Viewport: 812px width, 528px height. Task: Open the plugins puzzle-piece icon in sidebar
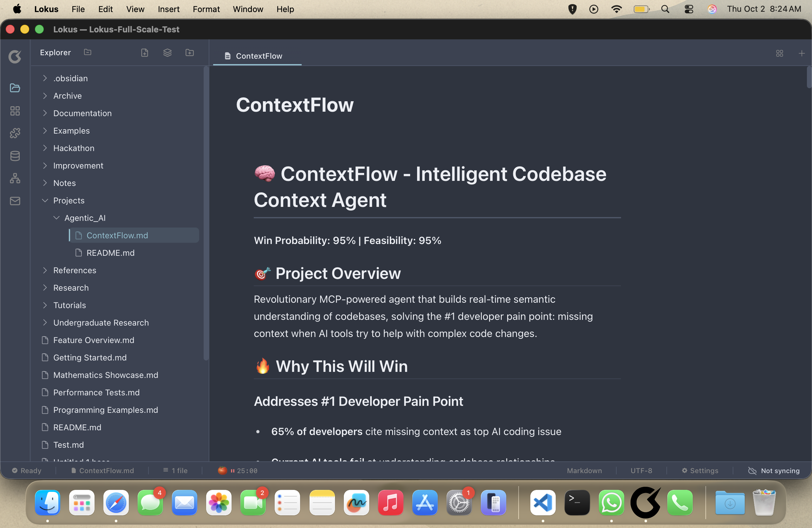tap(15, 133)
